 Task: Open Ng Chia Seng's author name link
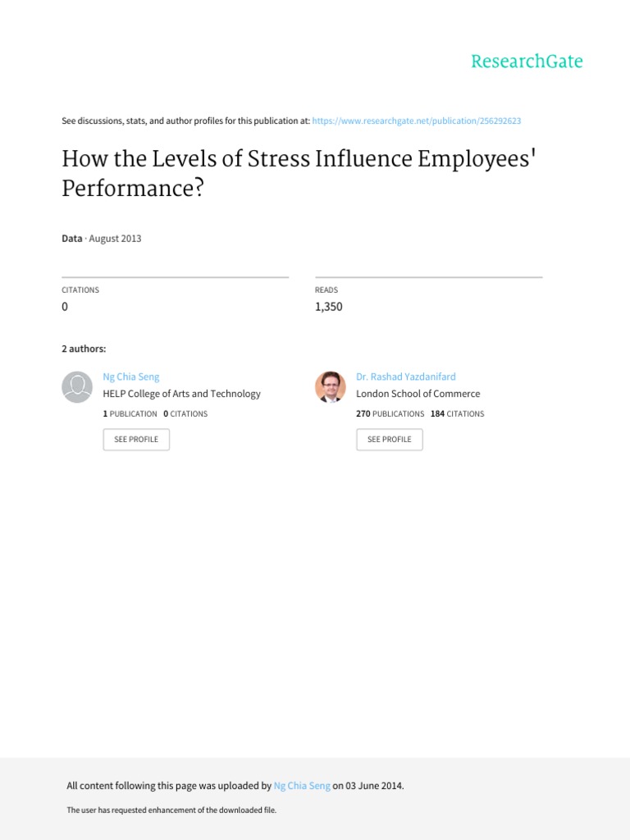(x=131, y=377)
